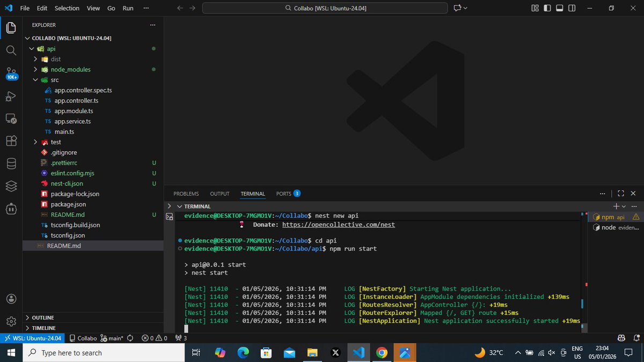This screenshot has height=362, width=644.
Task: Toggle the Primary Side Bar visibility
Action: click(547, 8)
